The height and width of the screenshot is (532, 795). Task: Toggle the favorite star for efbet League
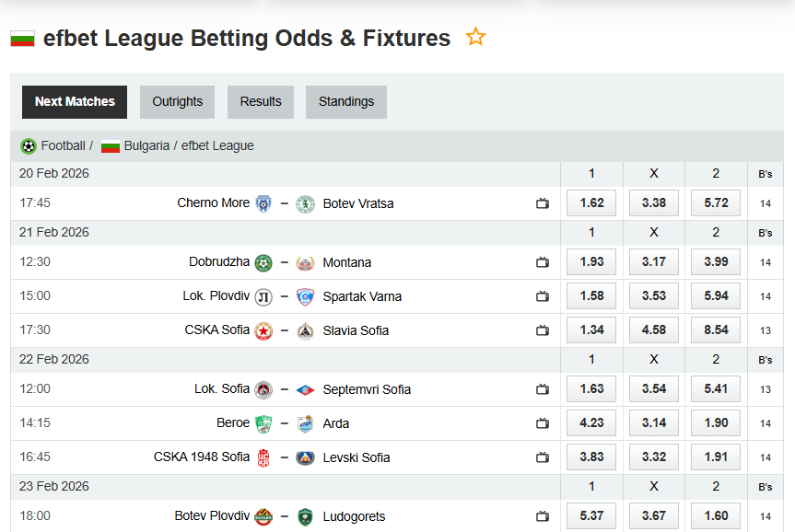475,37
